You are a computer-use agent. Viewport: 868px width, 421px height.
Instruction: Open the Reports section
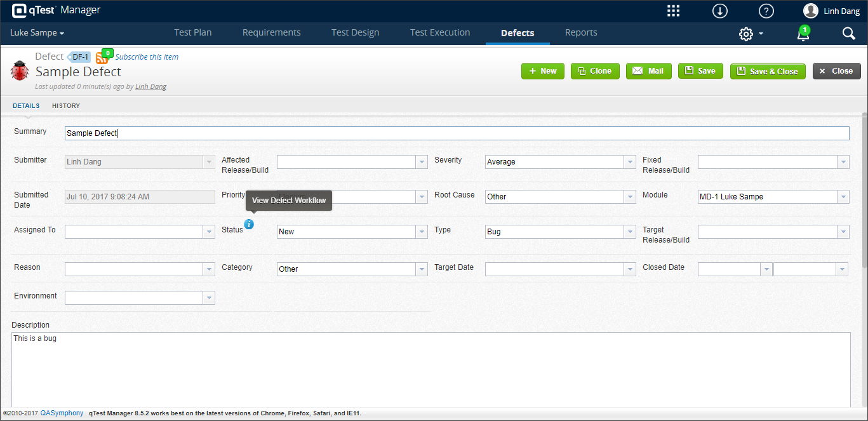coord(580,32)
